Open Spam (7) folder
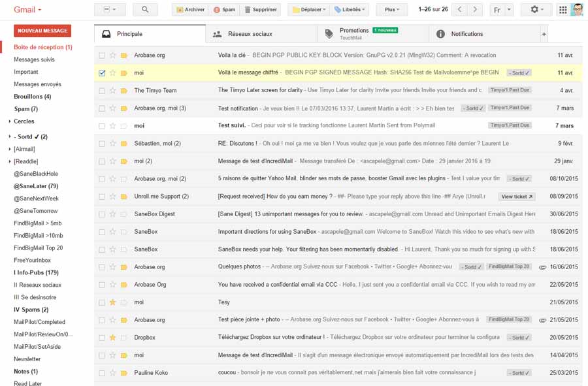Image resolution: width=588 pixels, height=386 pixels. 26,109
